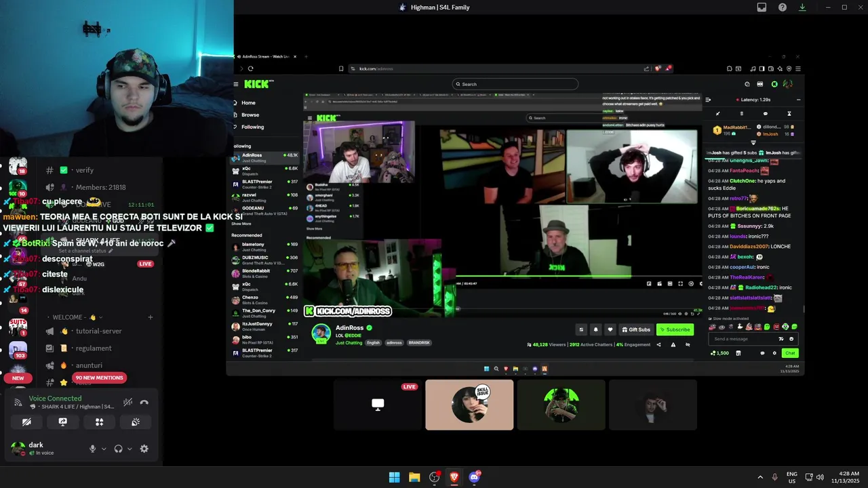Select server icon with 103 badge
Image resolution: width=868 pixels, height=488 pixels.
(18, 351)
